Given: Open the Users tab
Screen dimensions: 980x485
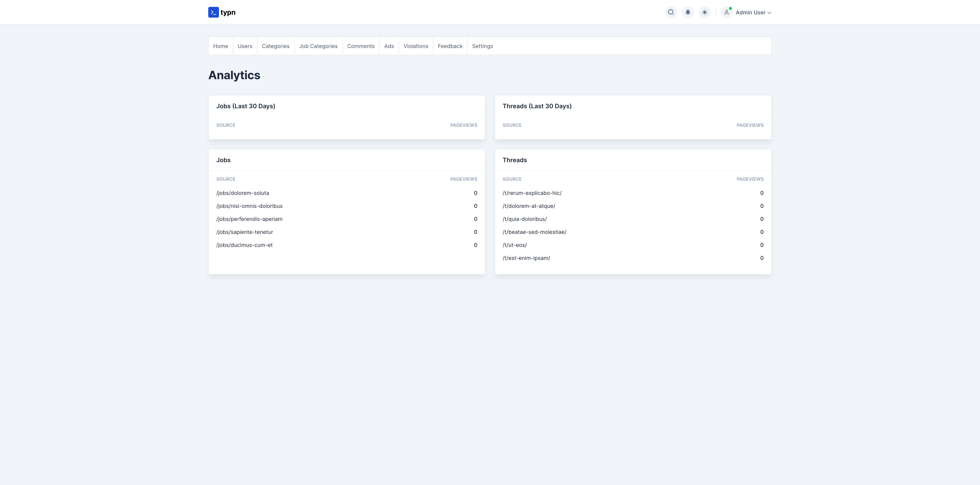Looking at the screenshot, I should [245, 46].
